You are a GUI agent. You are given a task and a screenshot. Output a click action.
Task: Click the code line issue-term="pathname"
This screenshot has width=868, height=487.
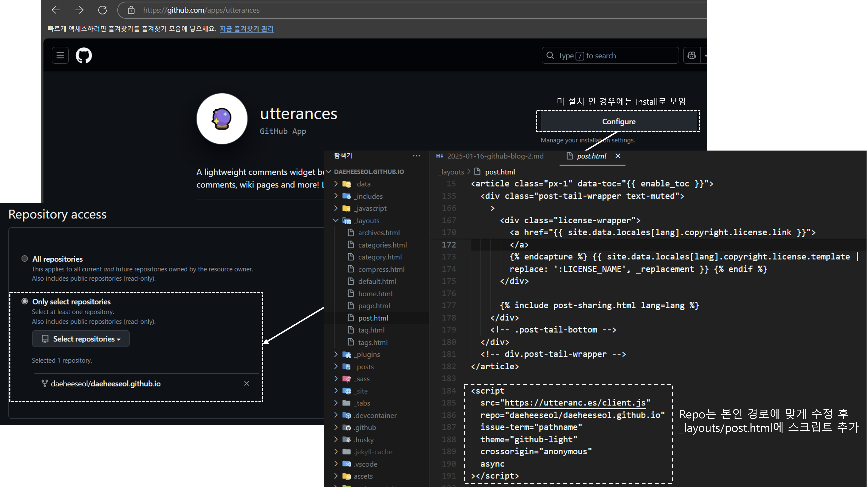[x=531, y=427]
